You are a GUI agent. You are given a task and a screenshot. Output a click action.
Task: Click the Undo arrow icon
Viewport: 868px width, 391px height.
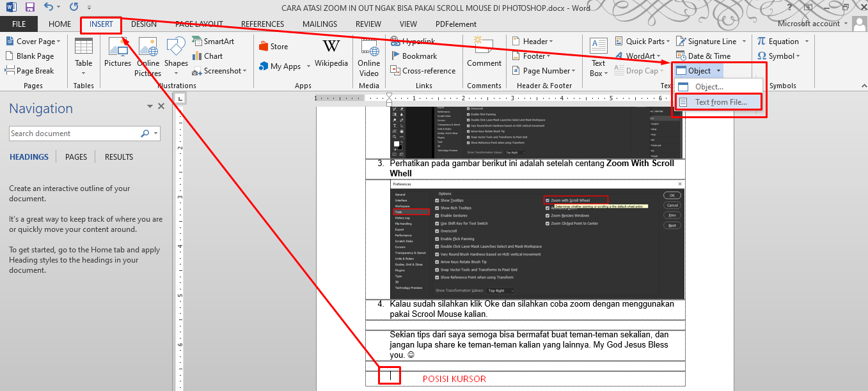[x=49, y=7]
